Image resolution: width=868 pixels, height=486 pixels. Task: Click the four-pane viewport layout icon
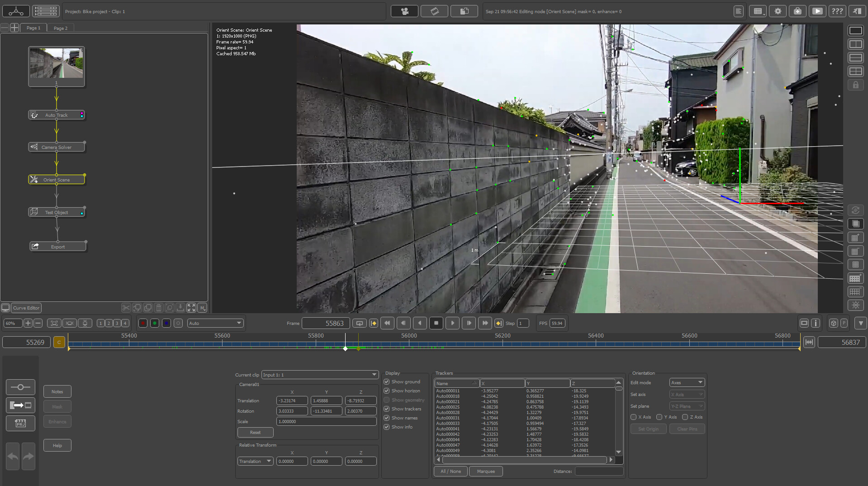tap(855, 71)
